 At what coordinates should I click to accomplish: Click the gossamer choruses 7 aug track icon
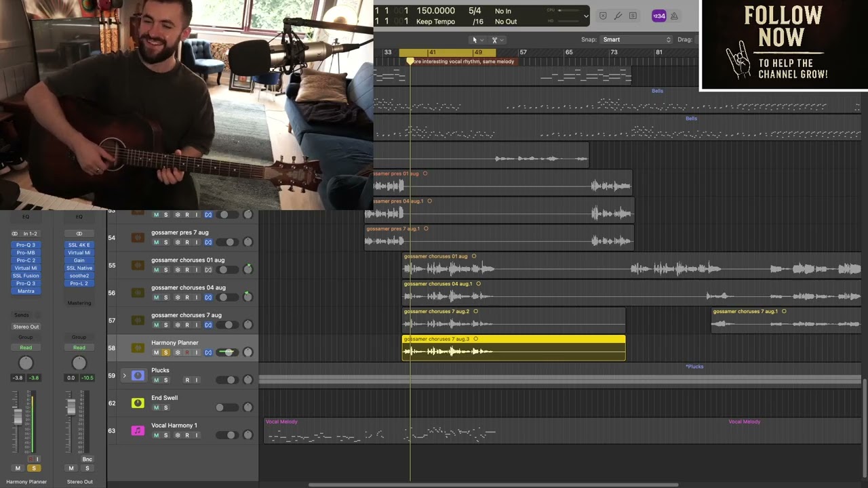pos(138,321)
